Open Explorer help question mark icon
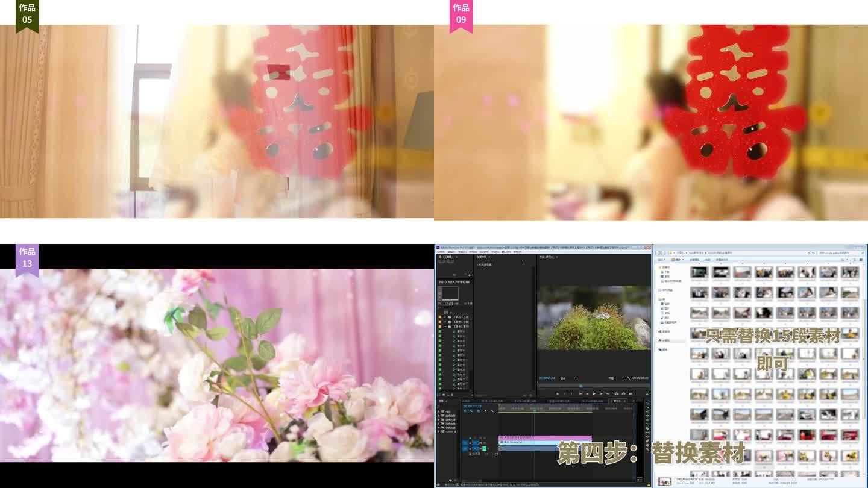This screenshot has width=868, height=488. [861, 260]
